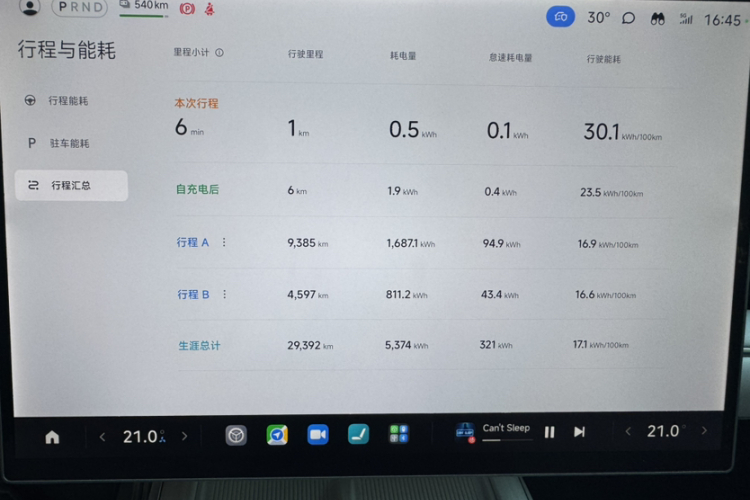Tap the cellular signal icon

pyautogui.click(x=686, y=19)
